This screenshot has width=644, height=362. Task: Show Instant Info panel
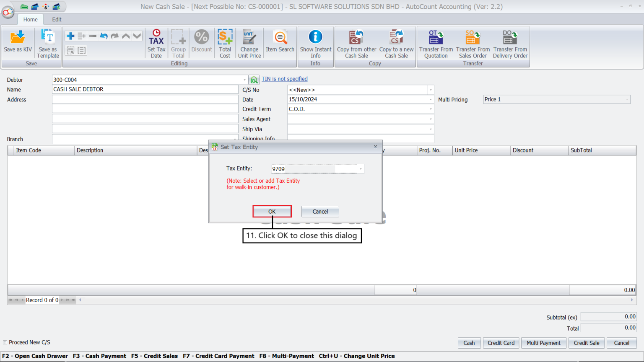coord(316,44)
